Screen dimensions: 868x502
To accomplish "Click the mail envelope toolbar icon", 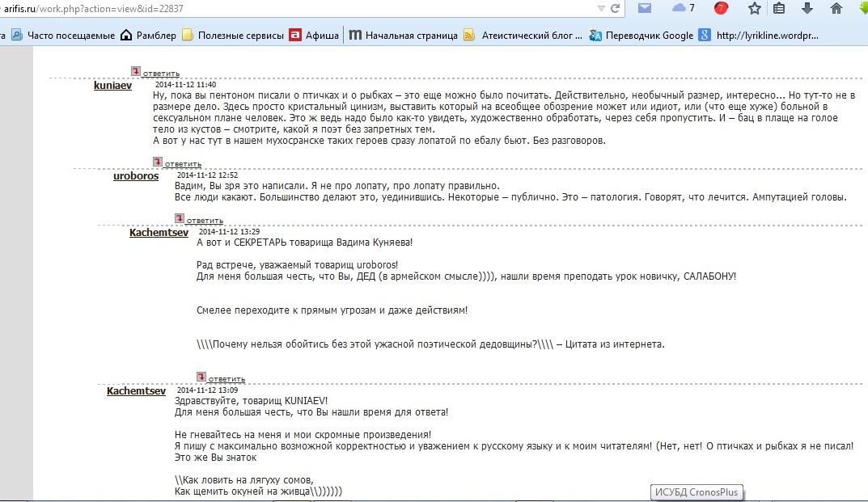I will tap(645, 8).
